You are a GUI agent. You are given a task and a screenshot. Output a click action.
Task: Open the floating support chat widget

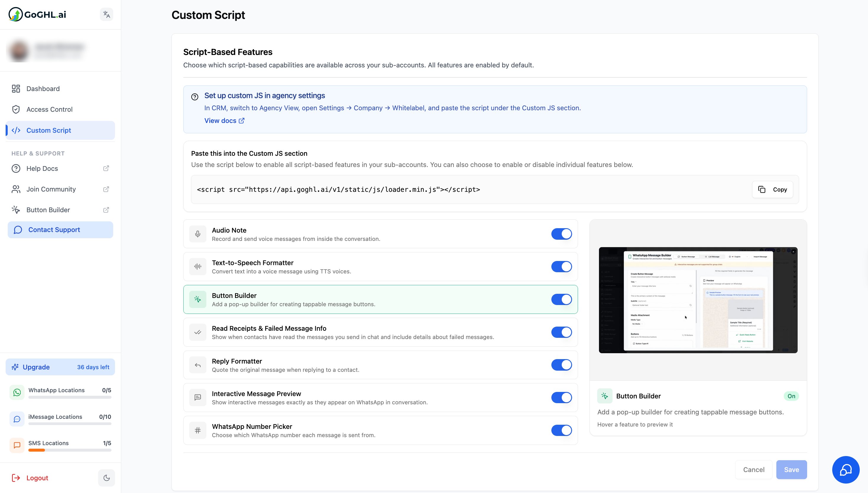point(846,470)
